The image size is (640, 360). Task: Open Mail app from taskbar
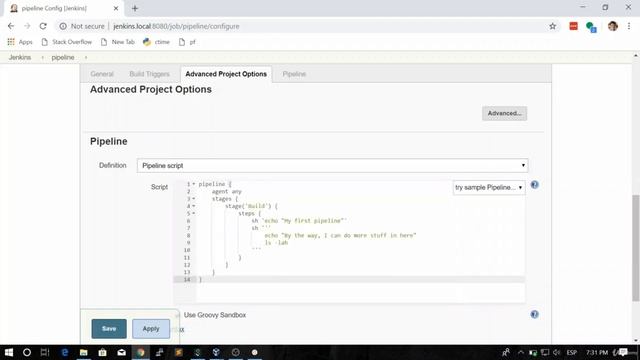coord(122,352)
